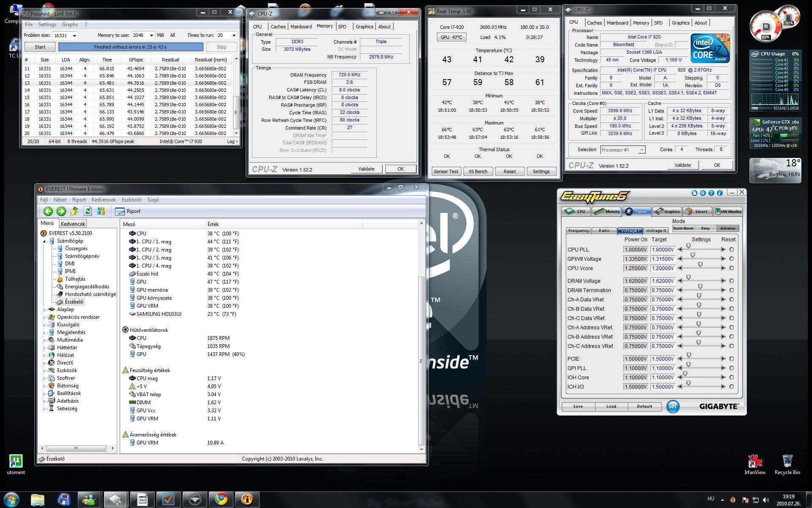The width and height of the screenshot is (812, 508).
Task: Select the IOH Core reset radio button
Action: [732, 377]
